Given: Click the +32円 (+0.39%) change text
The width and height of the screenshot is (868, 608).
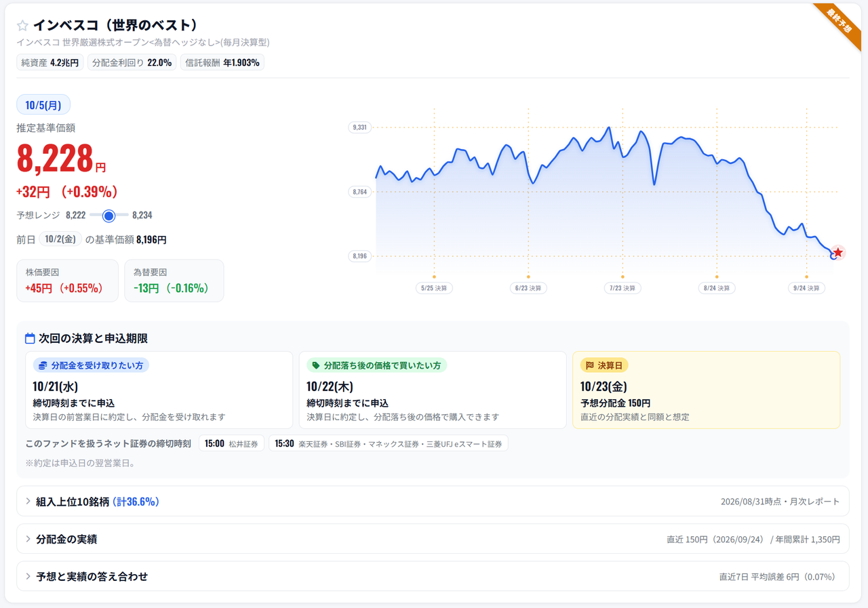Looking at the screenshot, I should point(67,192).
